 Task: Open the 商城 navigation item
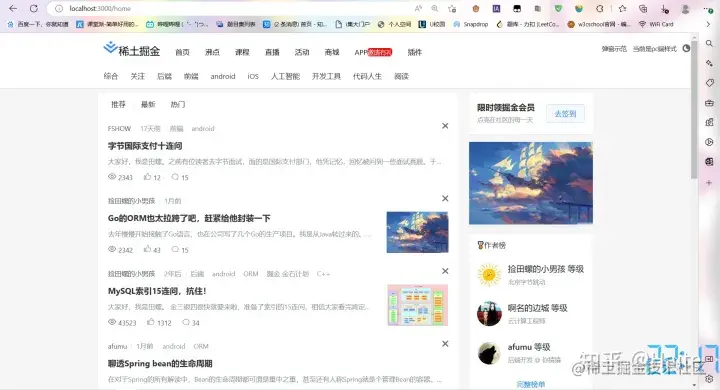(x=332, y=52)
